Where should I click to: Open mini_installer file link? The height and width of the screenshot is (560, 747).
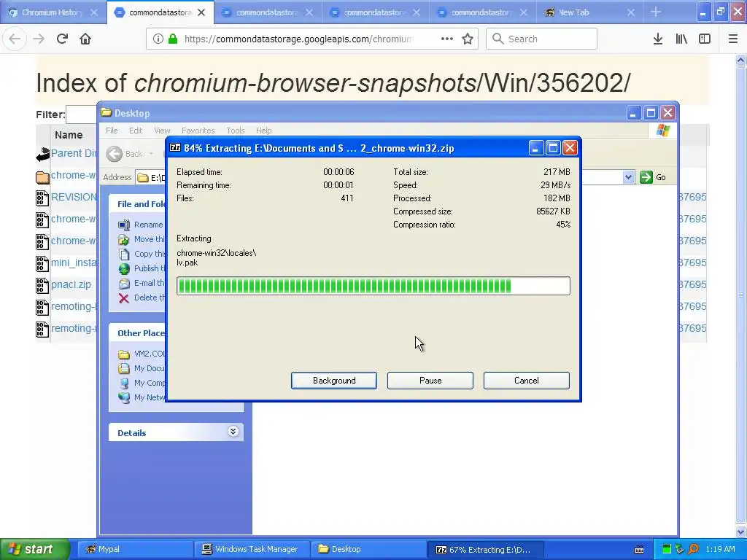[x=74, y=262]
